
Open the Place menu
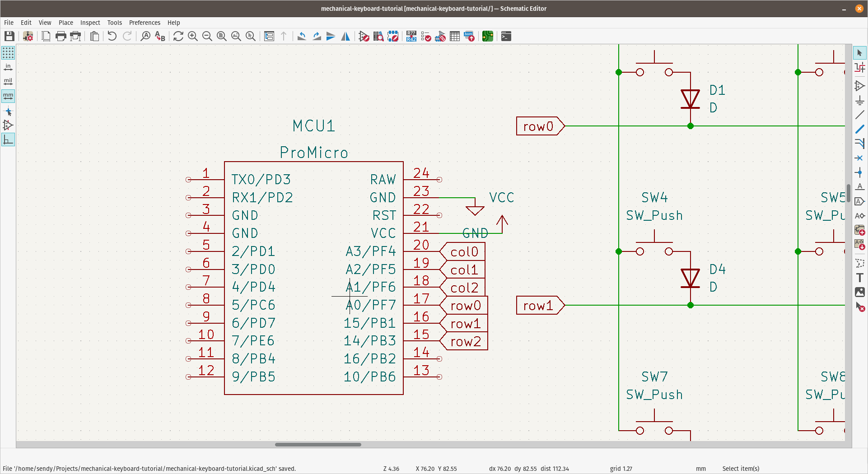click(65, 23)
